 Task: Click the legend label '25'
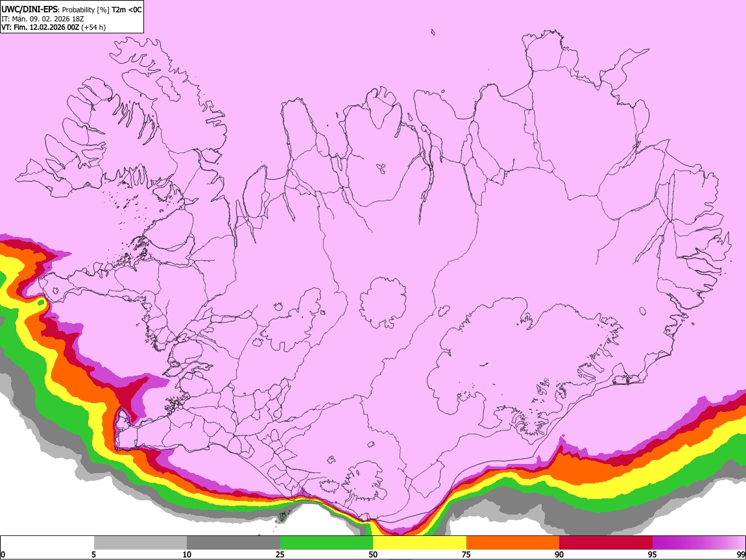click(x=280, y=555)
